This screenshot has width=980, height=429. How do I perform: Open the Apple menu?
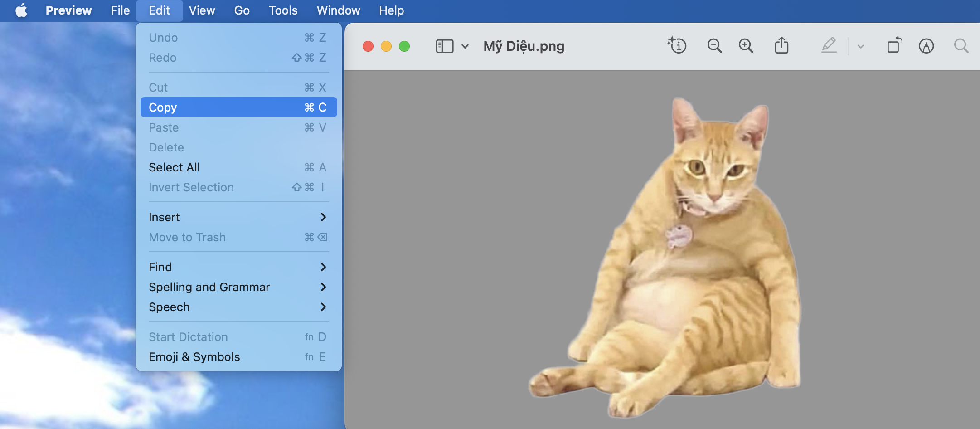pyautogui.click(x=21, y=10)
